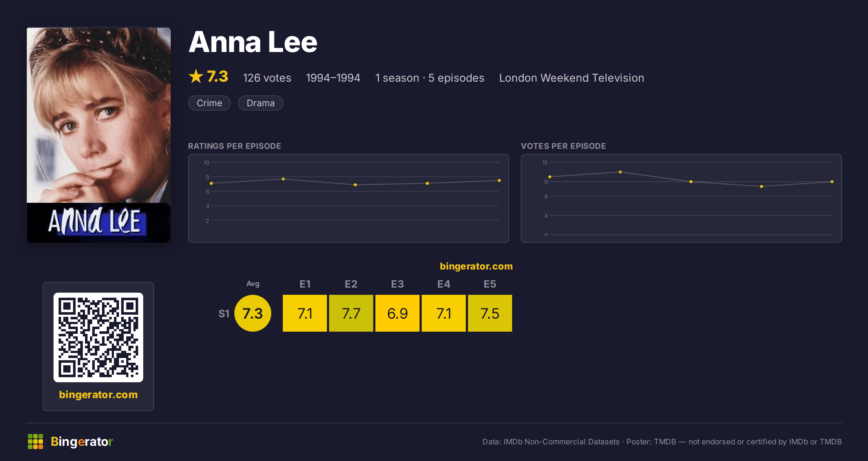Click the E5 rating tile 7.5

coord(490,313)
